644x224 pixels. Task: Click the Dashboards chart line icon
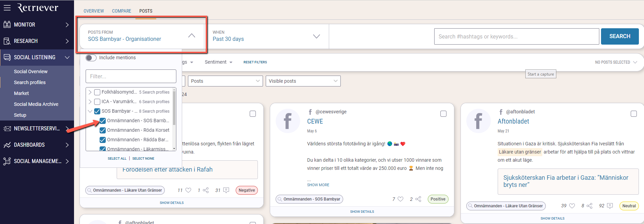[x=7, y=145]
